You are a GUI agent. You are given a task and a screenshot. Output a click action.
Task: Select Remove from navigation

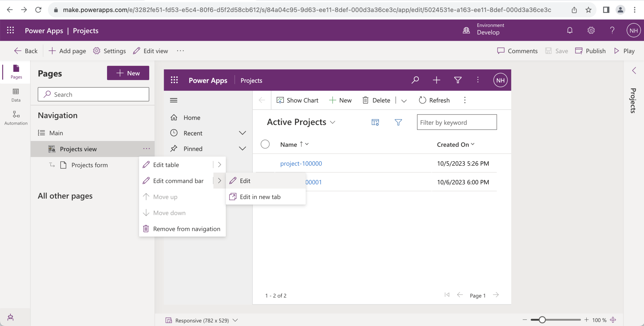click(x=186, y=229)
